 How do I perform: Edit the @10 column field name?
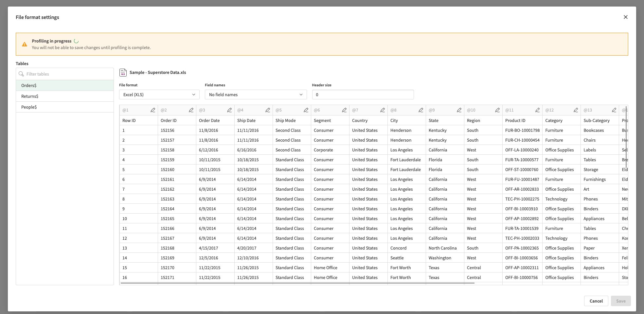[497, 110]
